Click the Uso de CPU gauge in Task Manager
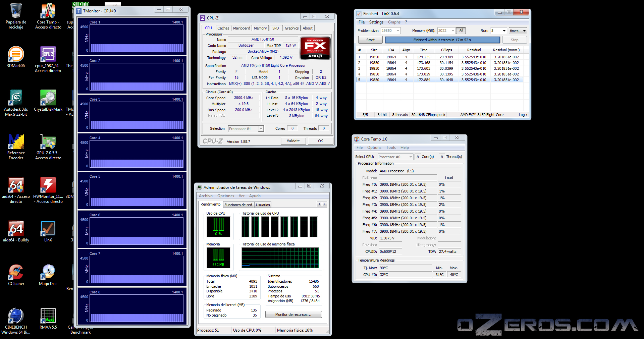 pos(218,227)
